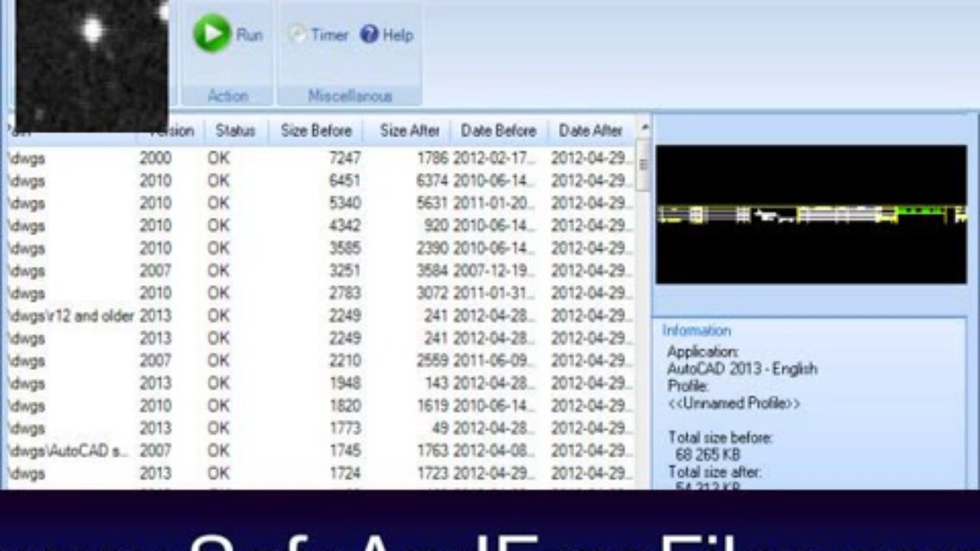This screenshot has height=551, width=980.
Task: Click the green Run play icon
Action: point(212,34)
